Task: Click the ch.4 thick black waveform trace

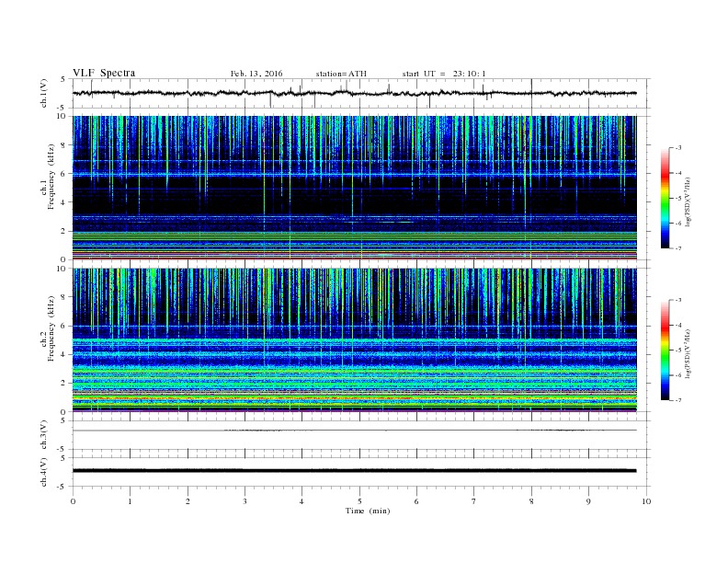Action: pyautogui.click(x=354, y=471)
